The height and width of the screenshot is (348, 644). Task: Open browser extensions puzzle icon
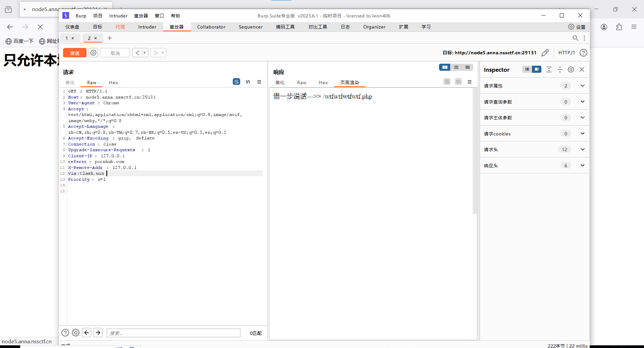619,27
